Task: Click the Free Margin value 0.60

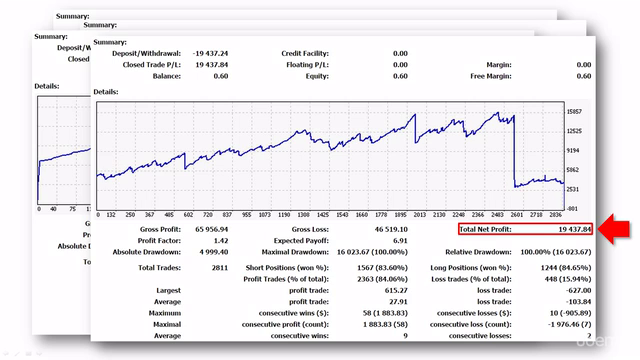Action: (584, 76)
